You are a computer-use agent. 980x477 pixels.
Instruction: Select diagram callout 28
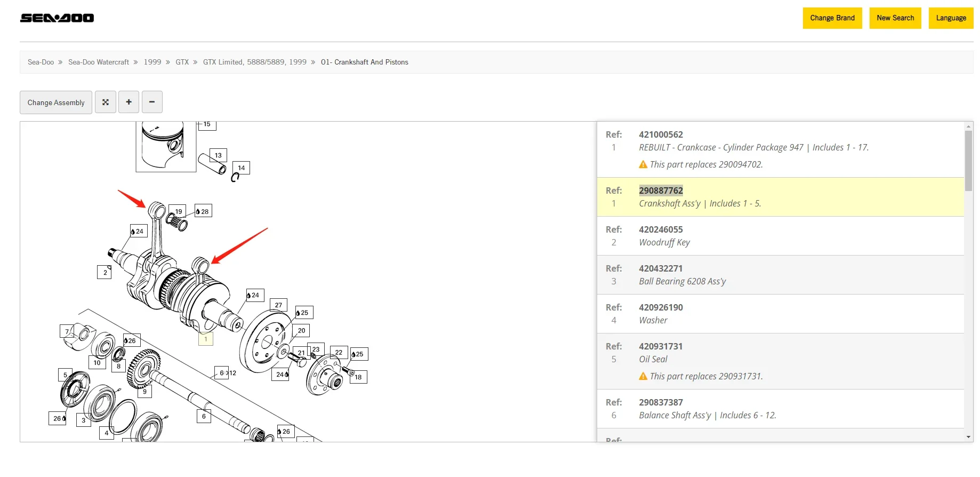pyautogui.click(x=203, y=211)
